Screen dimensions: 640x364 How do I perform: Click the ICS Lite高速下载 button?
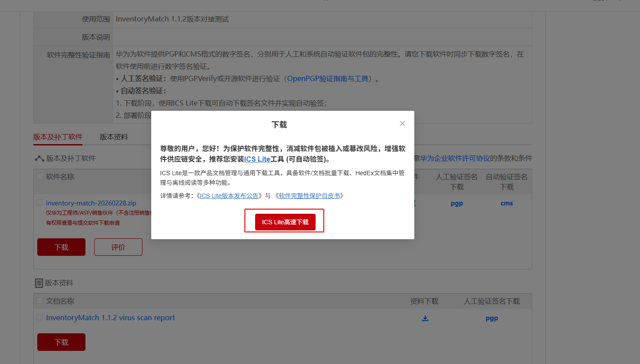pyautogui.click(x=285, y=222)
